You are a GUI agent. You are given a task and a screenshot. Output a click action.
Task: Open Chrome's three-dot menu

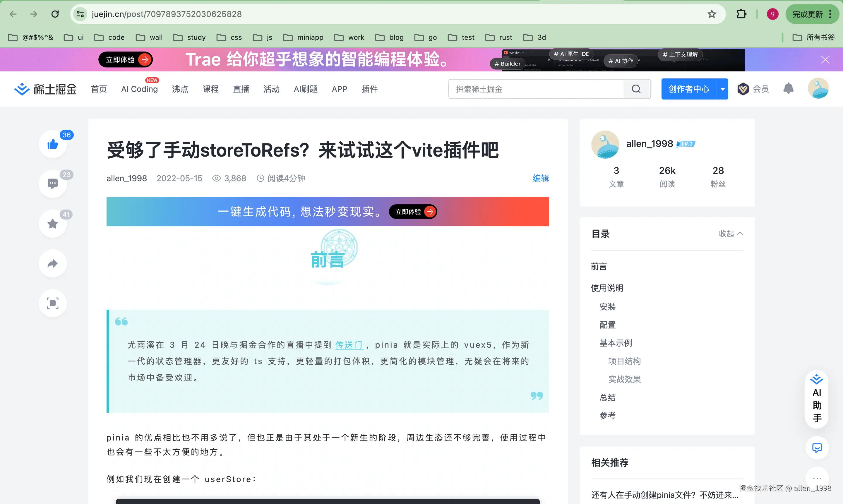coord(830,14)
